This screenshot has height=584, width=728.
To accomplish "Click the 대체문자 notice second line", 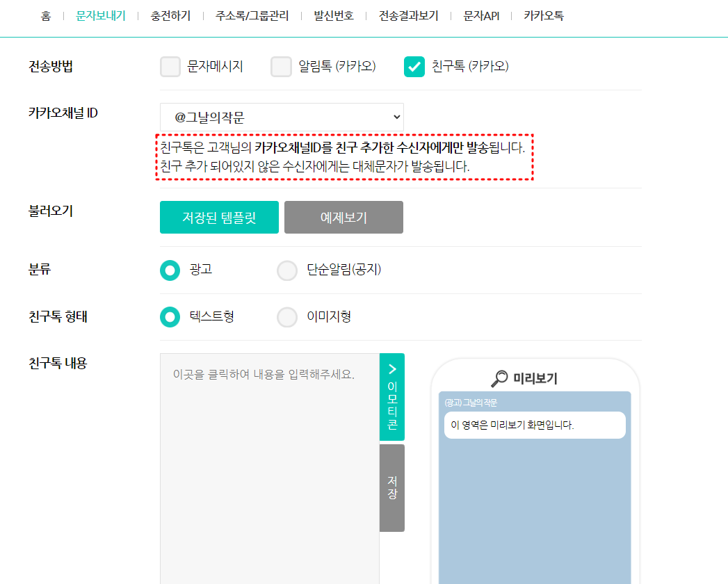I will click(315, 166).
